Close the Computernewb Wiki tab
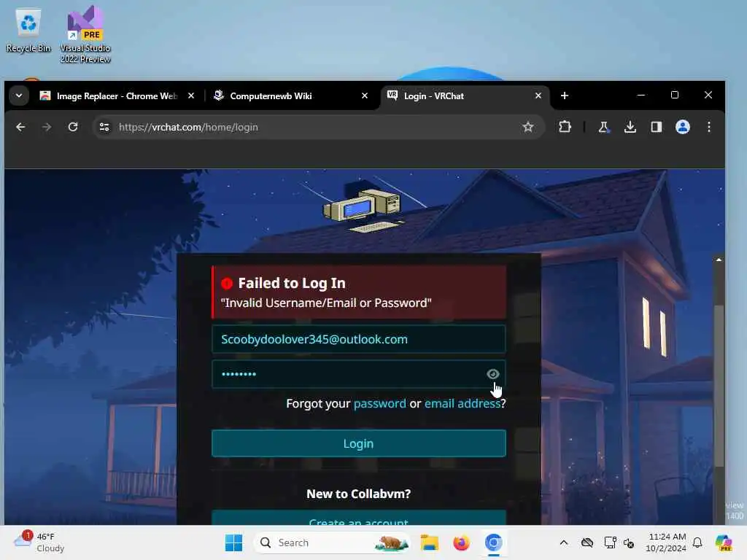This screenshot has width=747, height=560. tap(365, 96)
